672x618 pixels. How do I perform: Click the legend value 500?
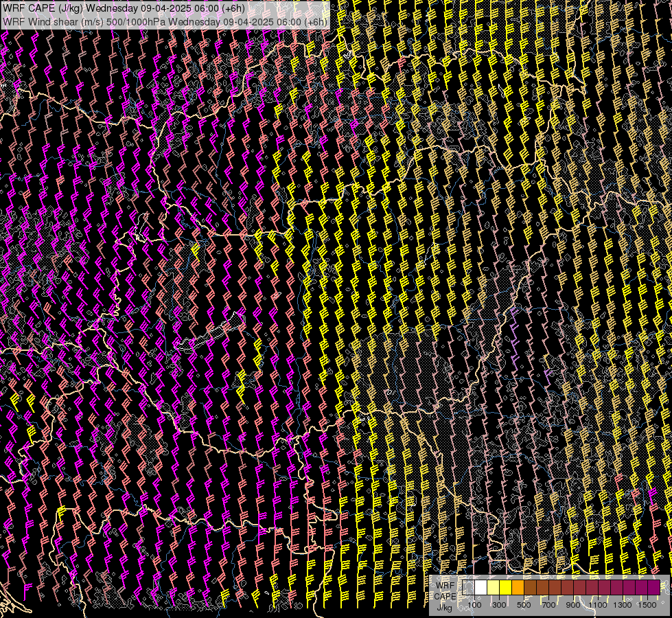click(524, 605)
